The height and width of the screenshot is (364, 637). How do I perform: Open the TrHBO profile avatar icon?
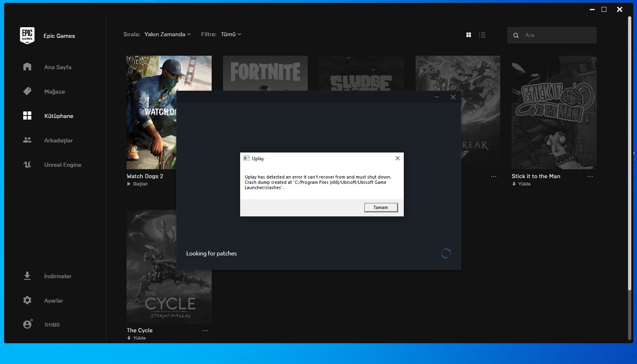pos(27,324)
